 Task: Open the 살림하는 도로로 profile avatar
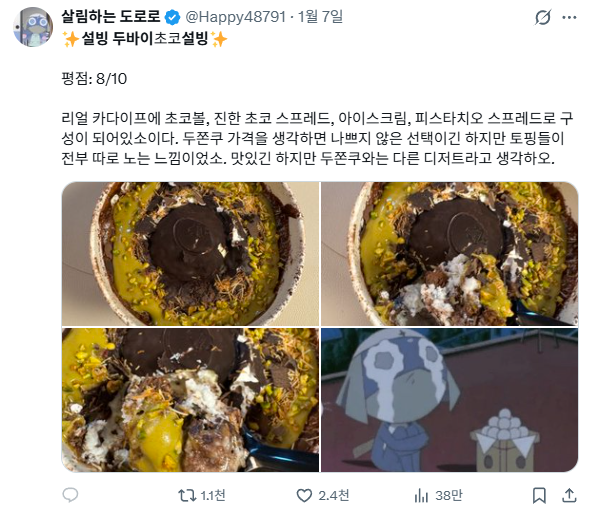[x=33, y=27]
